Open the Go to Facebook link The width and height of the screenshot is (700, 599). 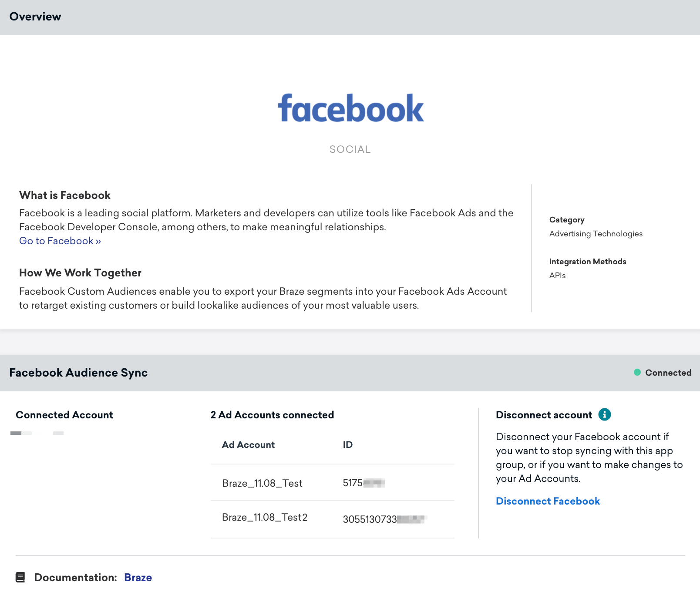60,241
